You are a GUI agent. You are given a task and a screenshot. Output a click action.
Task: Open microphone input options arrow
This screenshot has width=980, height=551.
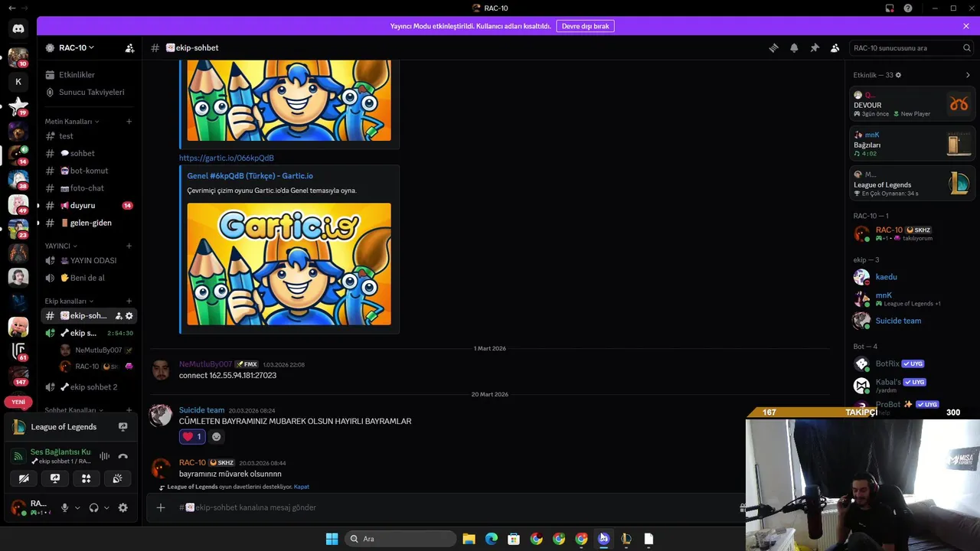coord(77,507)
